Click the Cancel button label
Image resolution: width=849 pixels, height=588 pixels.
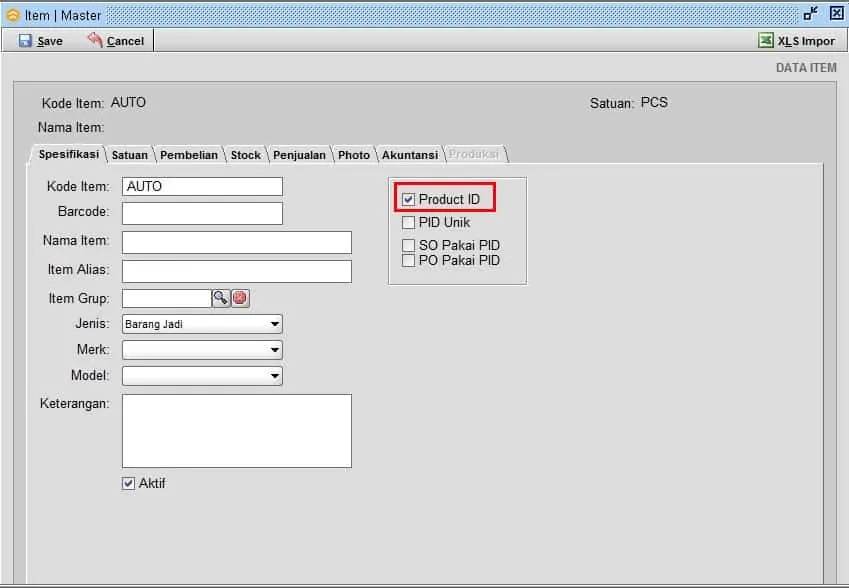point(125,41)
